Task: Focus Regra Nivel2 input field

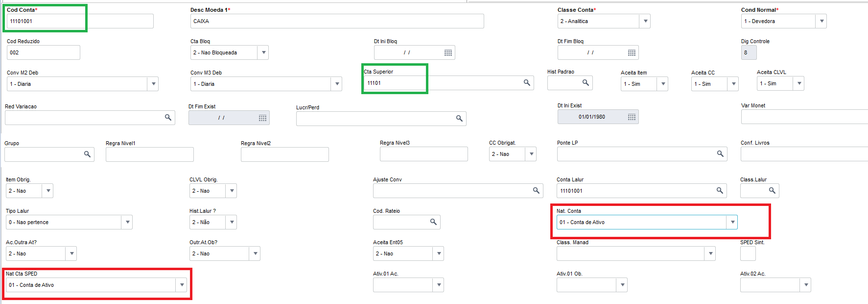Action: (x=285, y=154)
